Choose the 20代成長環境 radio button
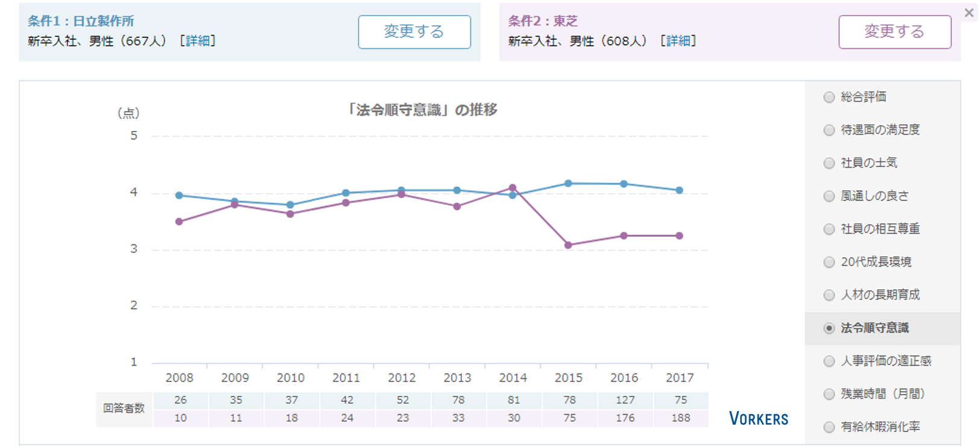980x446 pixels. pos(829,262)
